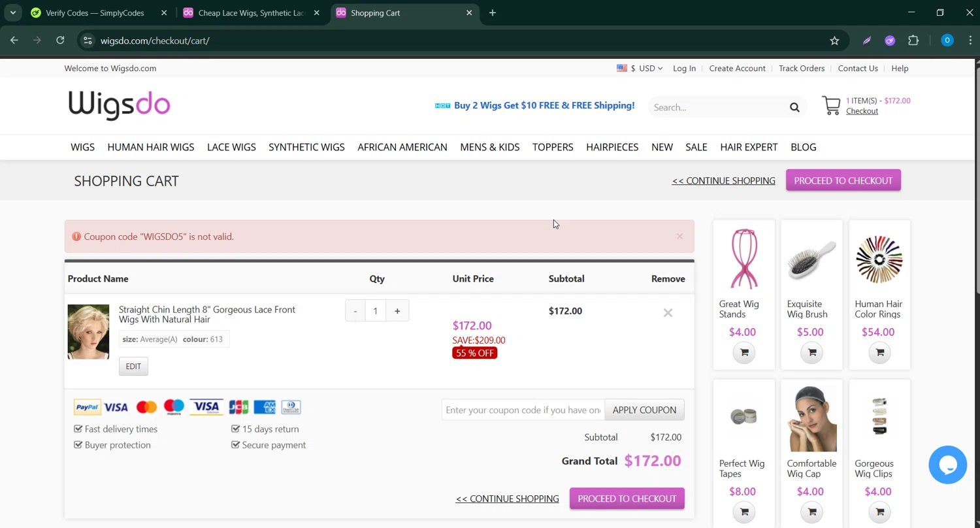The width and height of the screenshot is (980, 528).
Task: Open the tab search dropdown arrow
Action: tap(12, 12)
